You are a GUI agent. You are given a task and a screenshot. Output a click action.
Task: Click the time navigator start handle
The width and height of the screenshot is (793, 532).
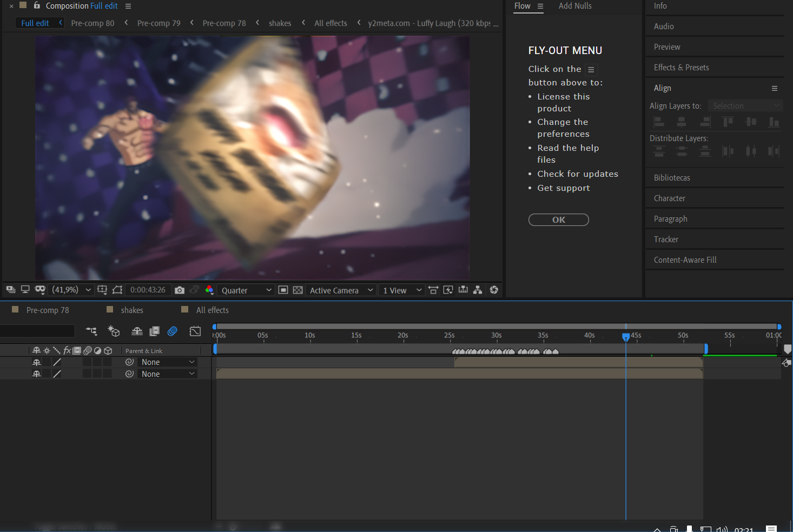pos(214,327)
